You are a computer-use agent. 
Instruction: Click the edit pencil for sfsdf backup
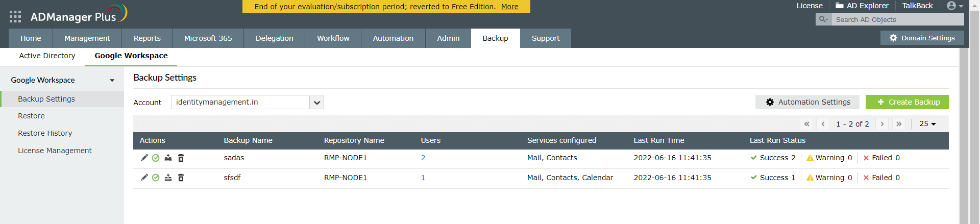pos(144,178)
